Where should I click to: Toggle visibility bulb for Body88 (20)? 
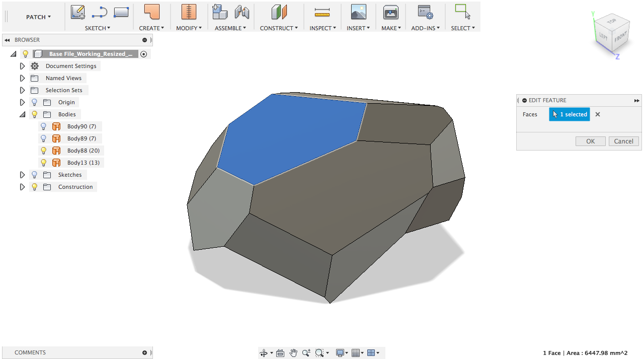coord(43,151)
